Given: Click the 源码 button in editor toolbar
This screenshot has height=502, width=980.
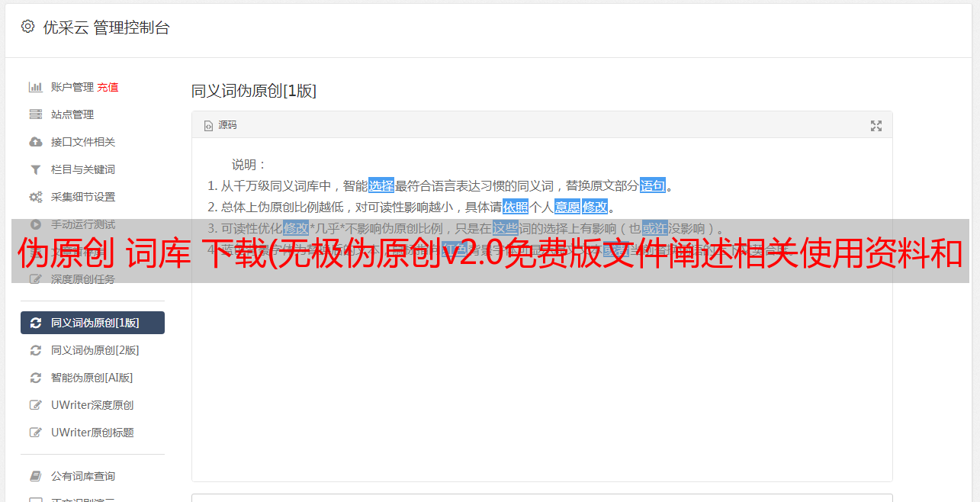Looking at the screenshot, I should (x=220, y=125).
